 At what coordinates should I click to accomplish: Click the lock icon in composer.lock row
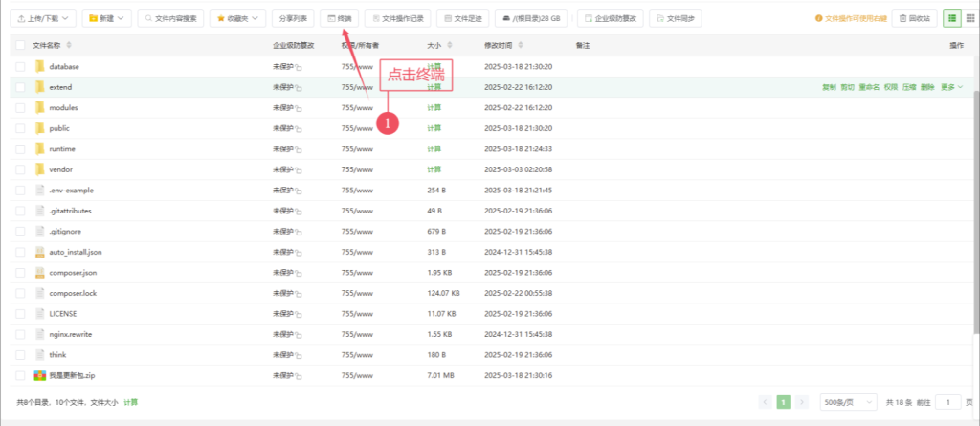tap(299, 294)
